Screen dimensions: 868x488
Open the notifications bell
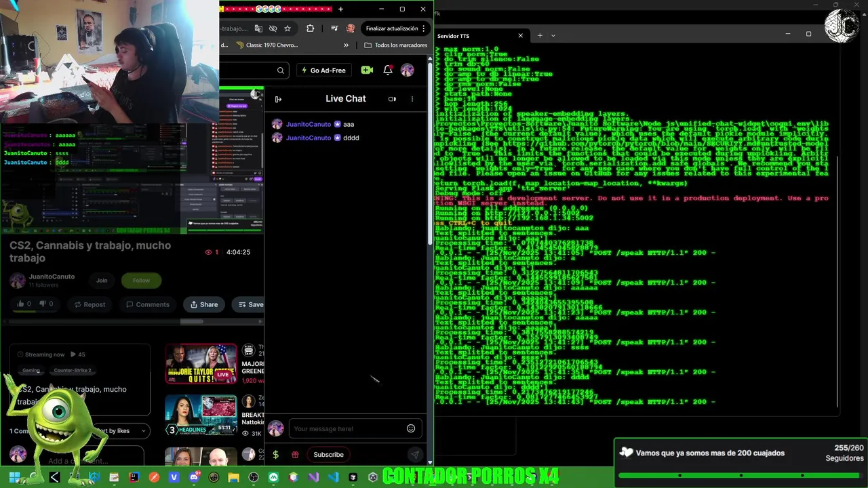[x=388, y=70]
